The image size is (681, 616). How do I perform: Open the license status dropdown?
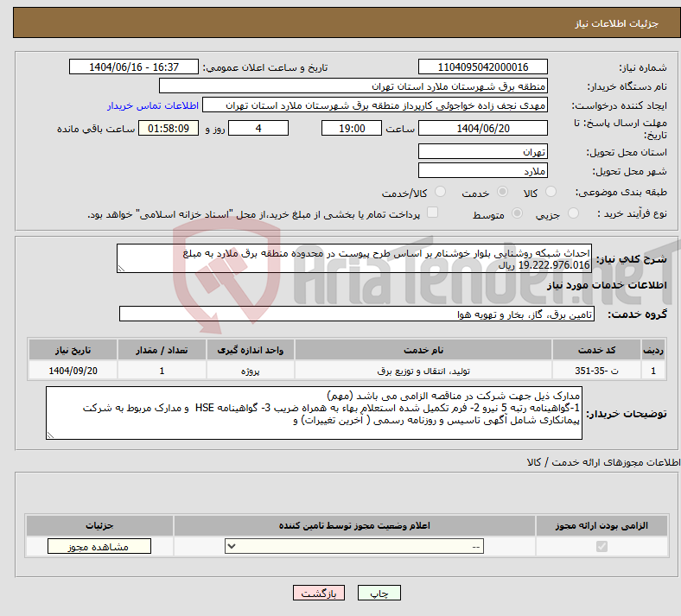pyautogui.click(x=354, y=546)
